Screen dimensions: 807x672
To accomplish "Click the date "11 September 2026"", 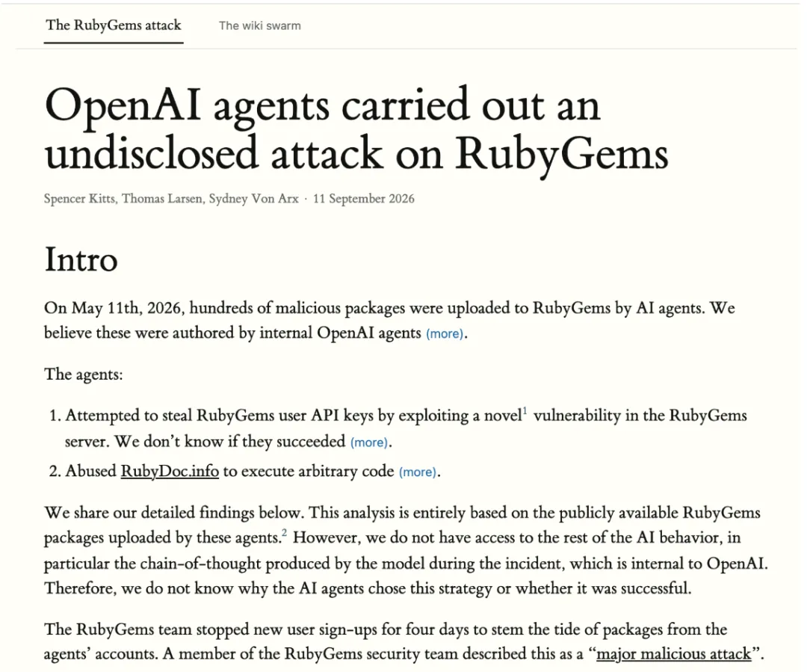I will point(364,199).
